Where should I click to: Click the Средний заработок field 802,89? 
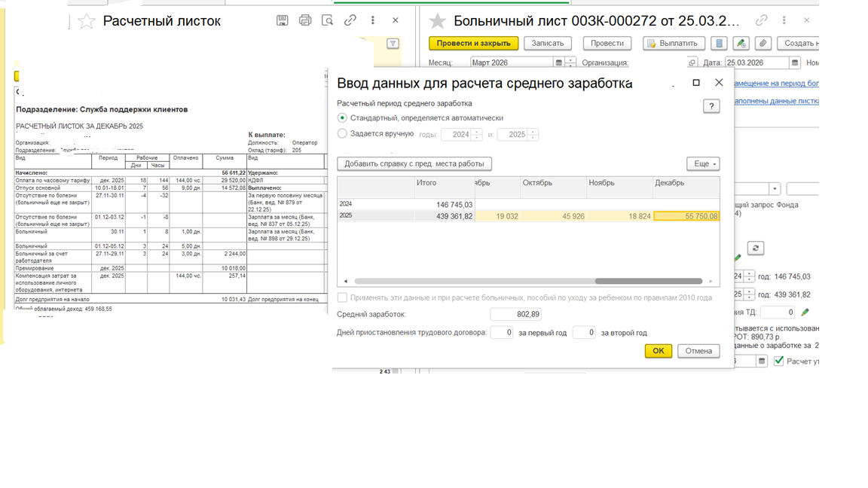[515, 314]
